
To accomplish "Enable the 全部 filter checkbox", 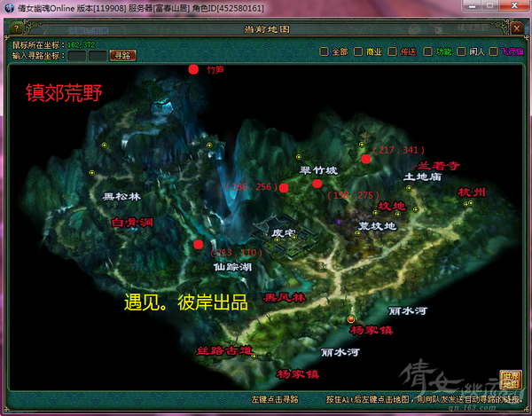I will (x=324, y=51).
